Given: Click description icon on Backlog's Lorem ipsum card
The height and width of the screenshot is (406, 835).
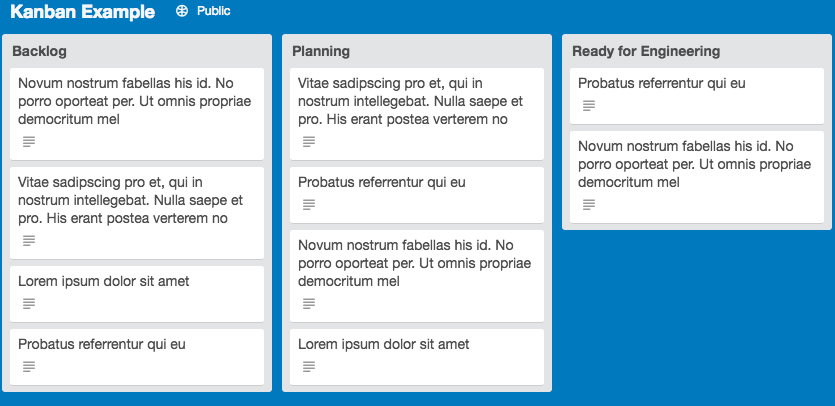Looking at the screenshot, I should (x=29, y=304).
